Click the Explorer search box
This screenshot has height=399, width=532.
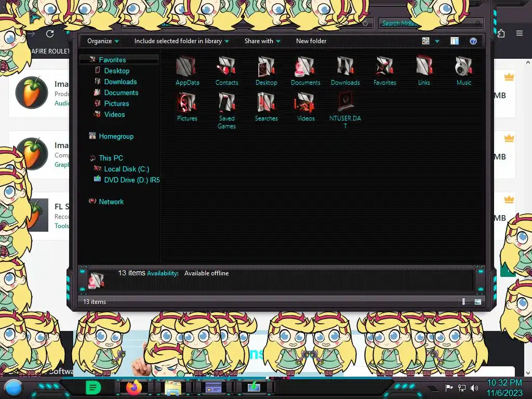point(431,23)
